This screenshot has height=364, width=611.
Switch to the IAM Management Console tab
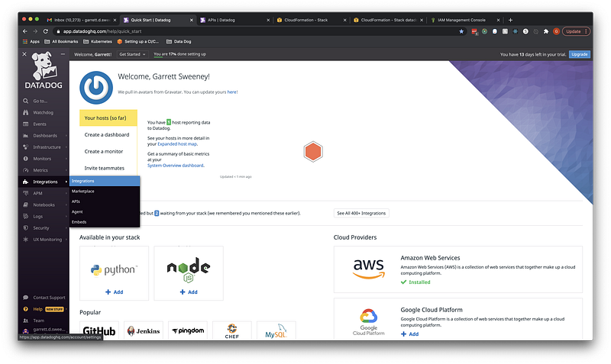coord(465,20)
